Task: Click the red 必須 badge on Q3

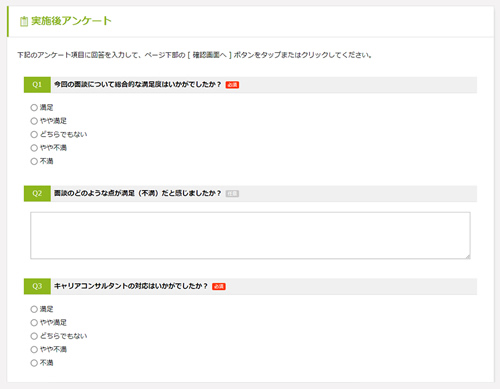Action: tap(219, 286)
